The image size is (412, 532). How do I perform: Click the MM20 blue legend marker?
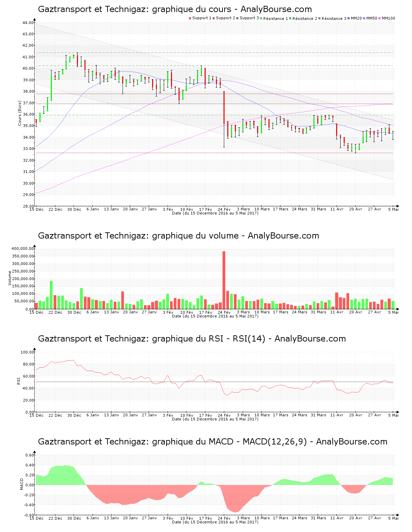click(349, 18)
